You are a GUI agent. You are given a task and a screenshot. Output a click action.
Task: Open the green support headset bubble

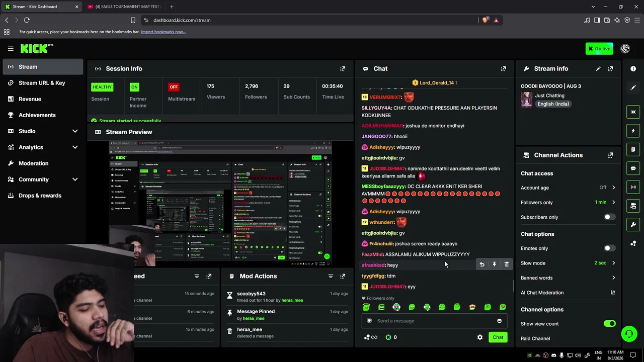(628, 333)
